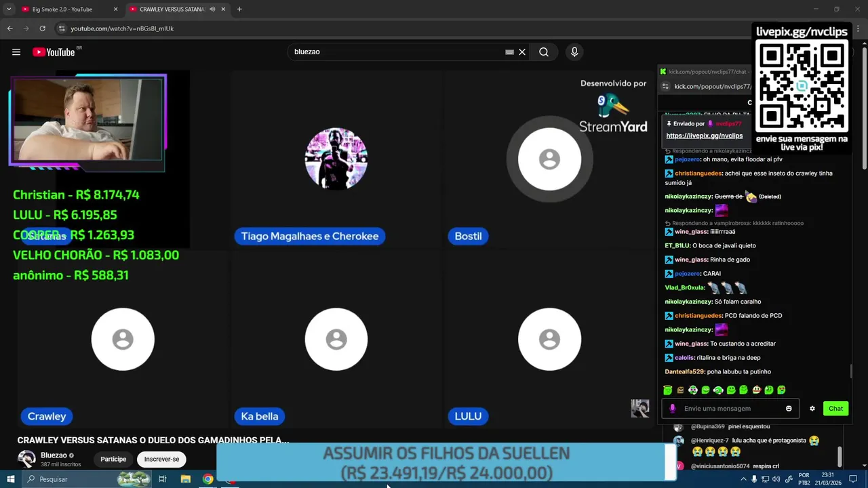Image resolution: width=868 pixels, height=488 pixels.
Task: Click the Kick logo in popout title
Action: tap(663, 72)
